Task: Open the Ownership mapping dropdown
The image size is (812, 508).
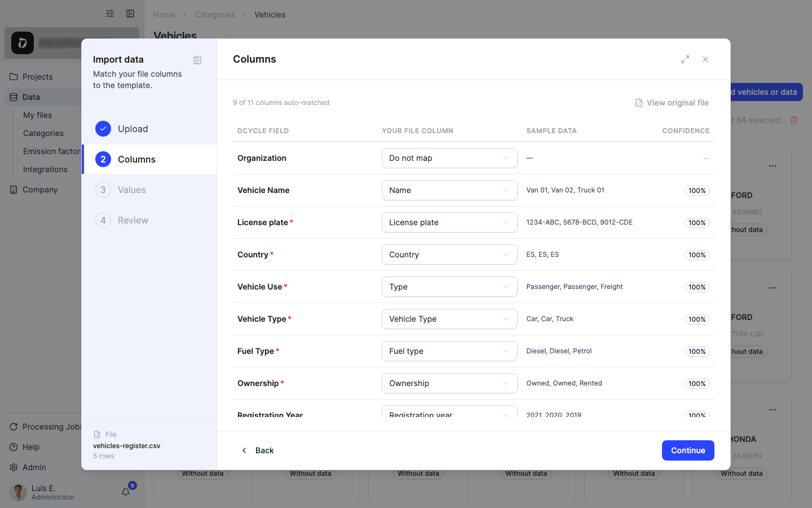Action: tap(449, 383)
